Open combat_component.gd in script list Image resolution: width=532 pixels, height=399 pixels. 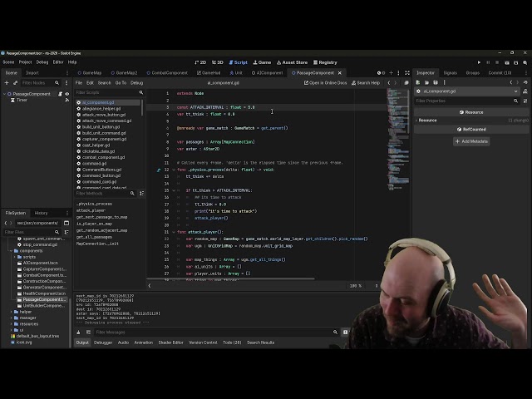click(103, 157)
